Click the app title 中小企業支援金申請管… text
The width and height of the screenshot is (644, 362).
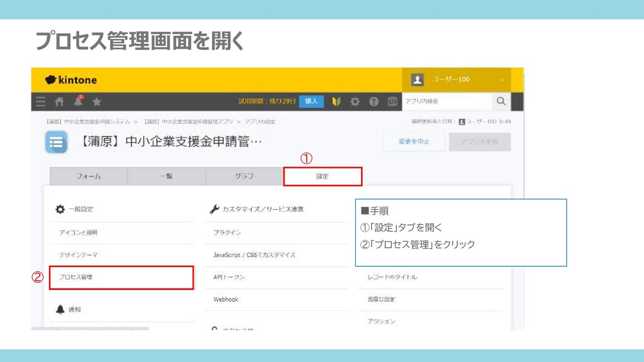coord(170,141)
